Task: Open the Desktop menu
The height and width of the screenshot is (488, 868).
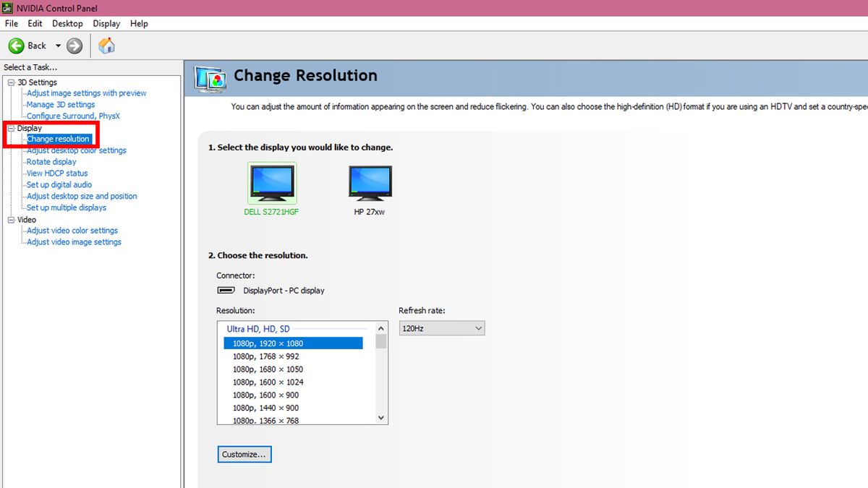Action: coord(67,23)
